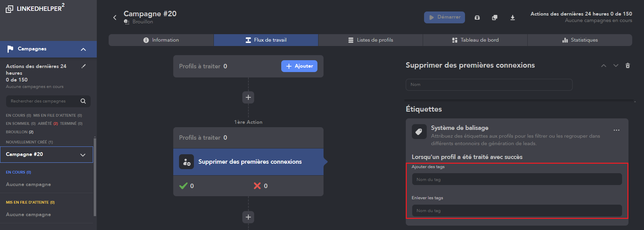
Task: Click the Démarrer button
Action: pos(444,17)
